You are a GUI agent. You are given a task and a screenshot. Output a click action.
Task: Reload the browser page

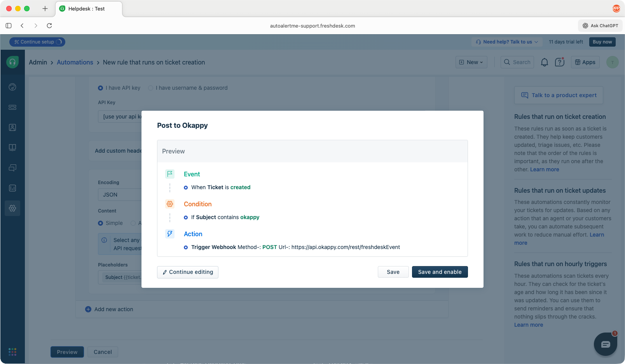(49, 26)
